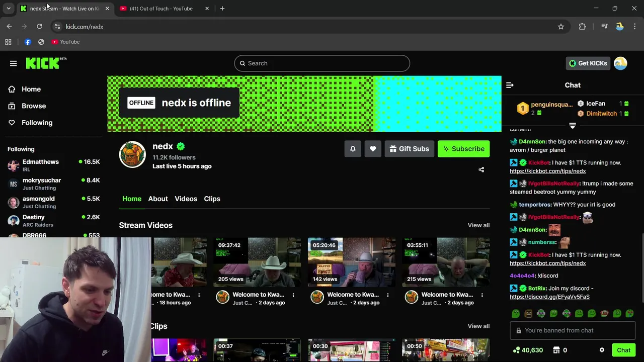
Task: Switch to the About tab
Action: coord(158,199)
